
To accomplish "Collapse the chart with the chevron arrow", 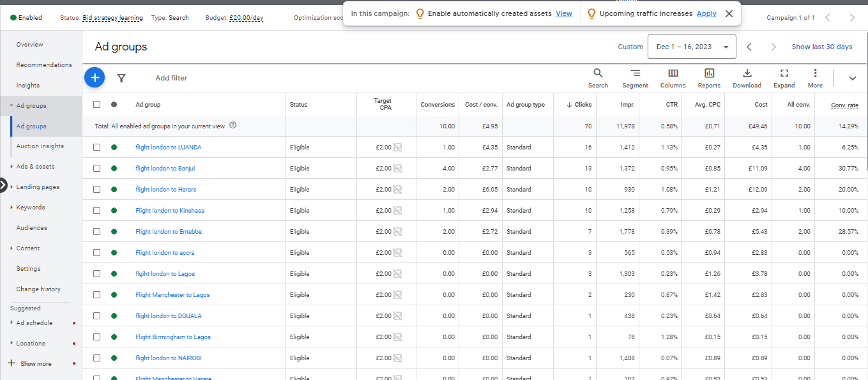I will (852, 79).
